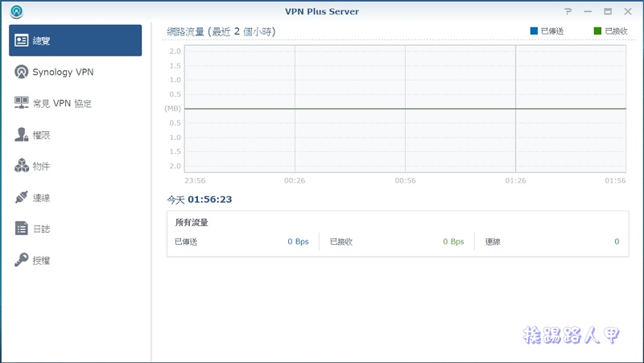
Task: Open the Synology VPN section
Action: [75, 72]
